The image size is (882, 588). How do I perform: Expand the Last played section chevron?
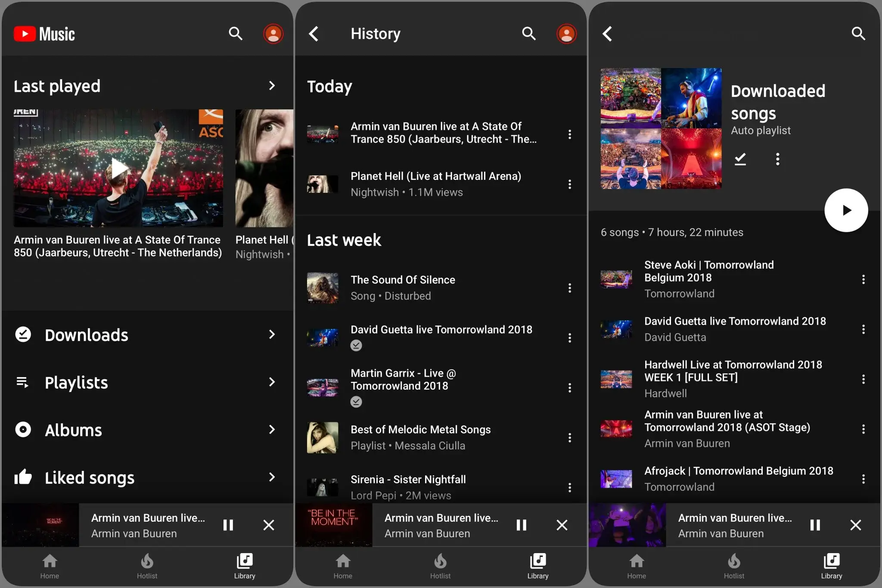point(272,86)
